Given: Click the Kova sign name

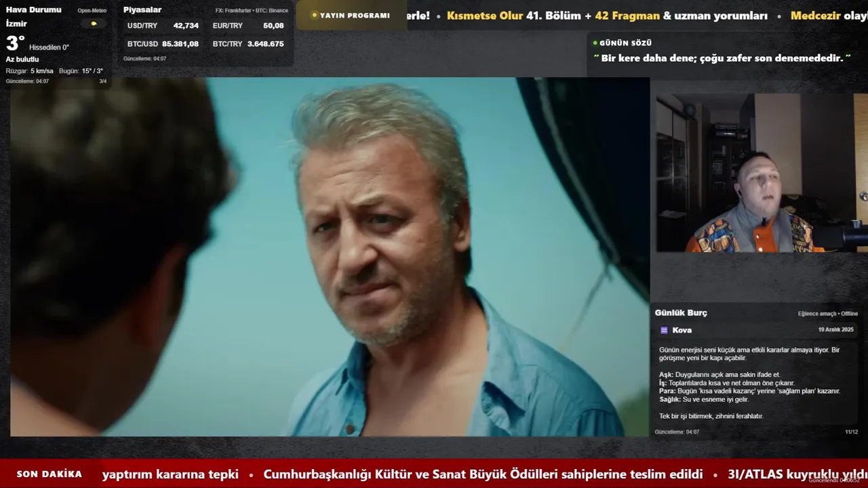Looking at the screenshot, I should coord(682,330).
